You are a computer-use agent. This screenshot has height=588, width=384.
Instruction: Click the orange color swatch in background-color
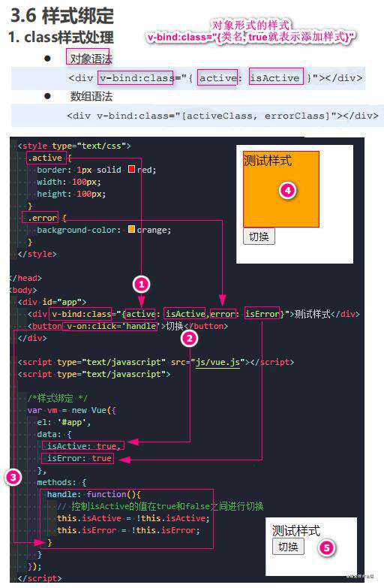click(x=131, y=229)
